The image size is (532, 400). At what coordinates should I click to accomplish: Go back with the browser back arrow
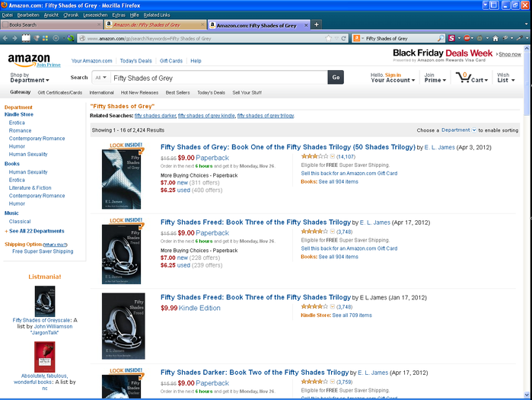(x=5, y=38)
